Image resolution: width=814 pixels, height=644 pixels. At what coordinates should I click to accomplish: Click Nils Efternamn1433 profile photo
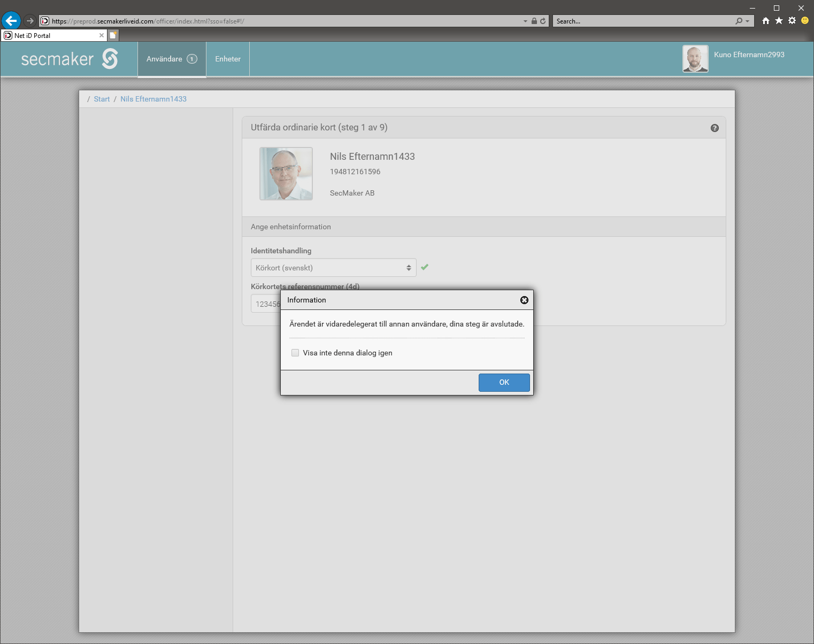pos(286,174)
